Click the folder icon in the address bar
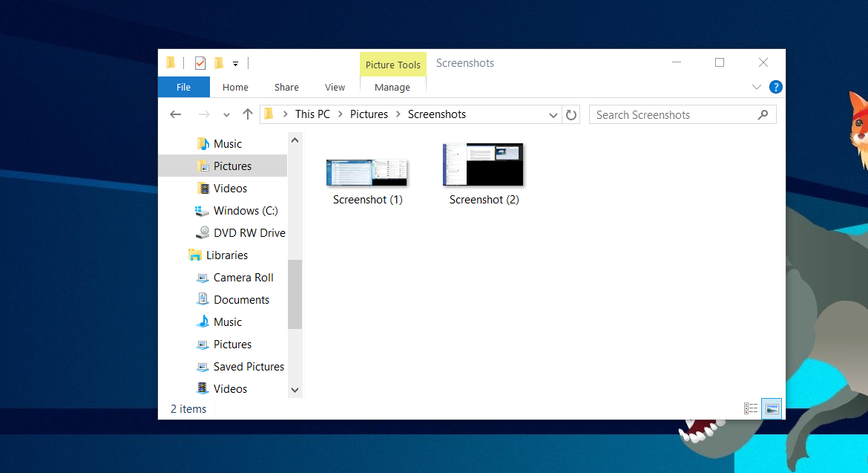The width and height of the screenshot is (868, 473). pos(270,114)
